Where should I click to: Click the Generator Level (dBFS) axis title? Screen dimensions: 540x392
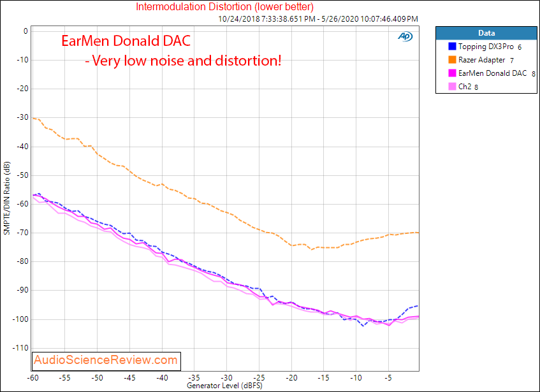tap(224, 386)
